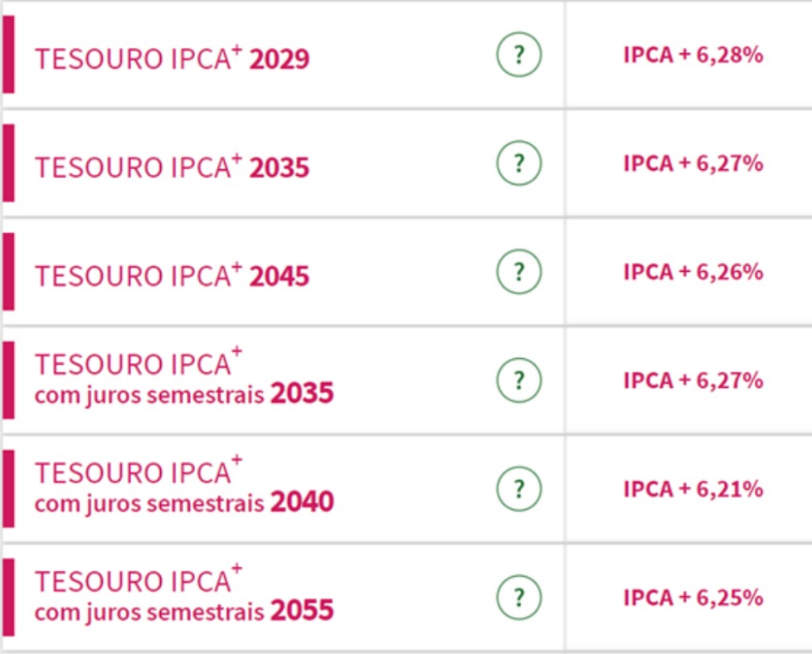Image resolution: width=812 pixels, height=654 pixels.
Task: Open help icon for Tesouro IPCA+ 2045
Action: 519,272
